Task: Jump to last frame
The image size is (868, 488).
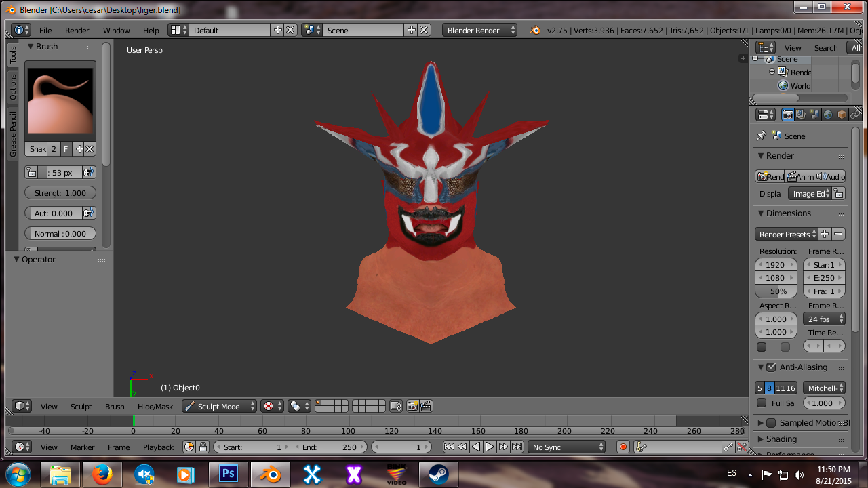Action: [517, 447]
